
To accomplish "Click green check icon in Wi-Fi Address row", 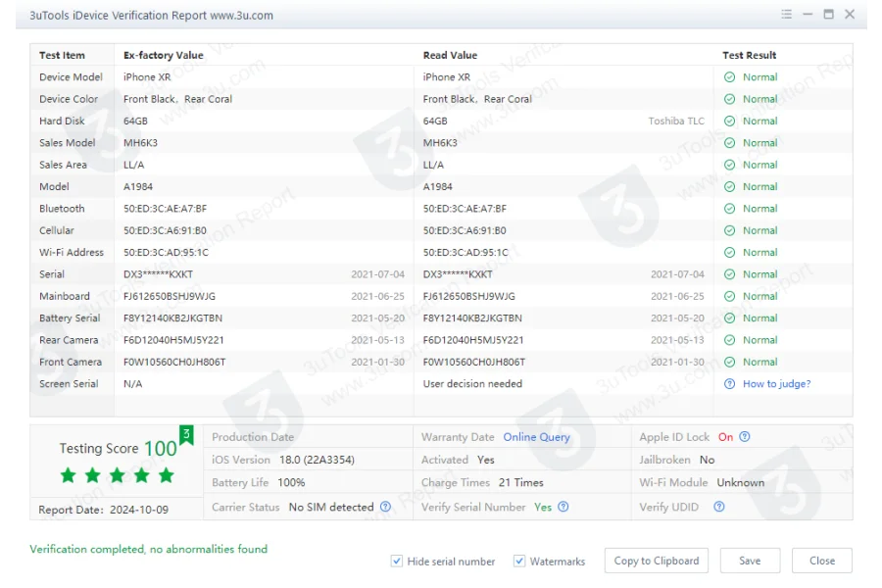I will (x=729, y=253).
